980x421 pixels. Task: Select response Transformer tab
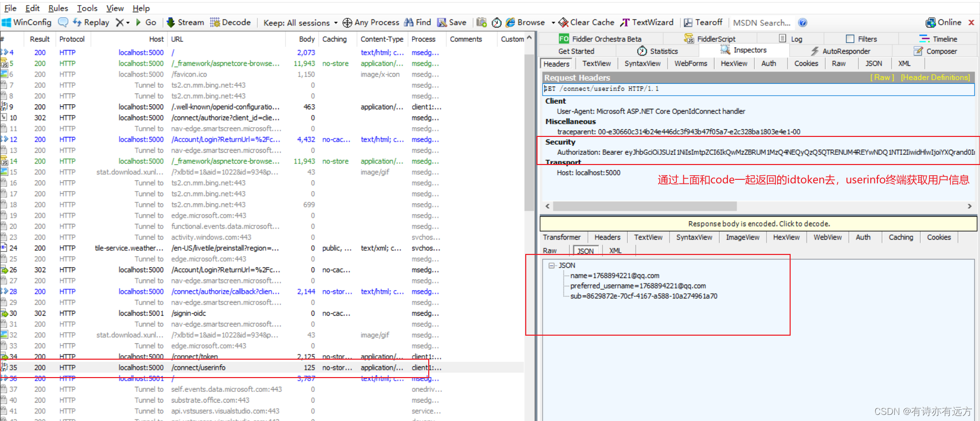(561, 237)
